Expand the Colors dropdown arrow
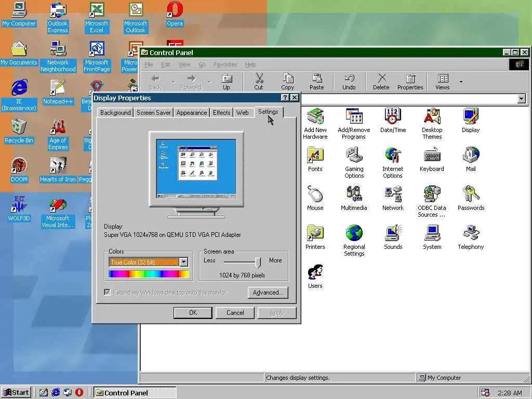 (x=183, y=262)
